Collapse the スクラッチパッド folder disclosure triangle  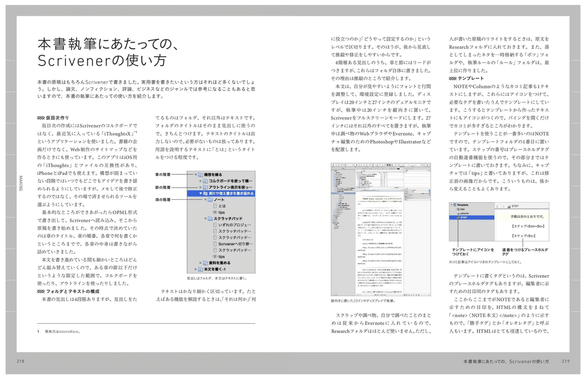[x=205, y=219]
